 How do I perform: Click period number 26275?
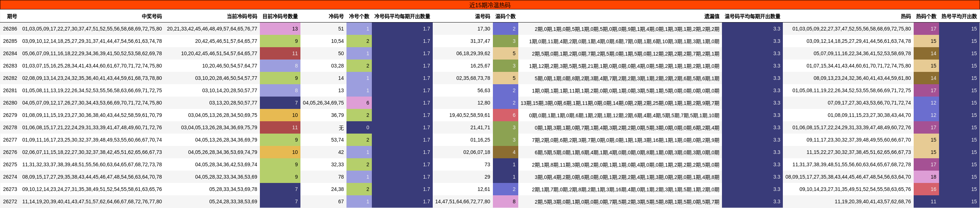(x=10, y=164)
